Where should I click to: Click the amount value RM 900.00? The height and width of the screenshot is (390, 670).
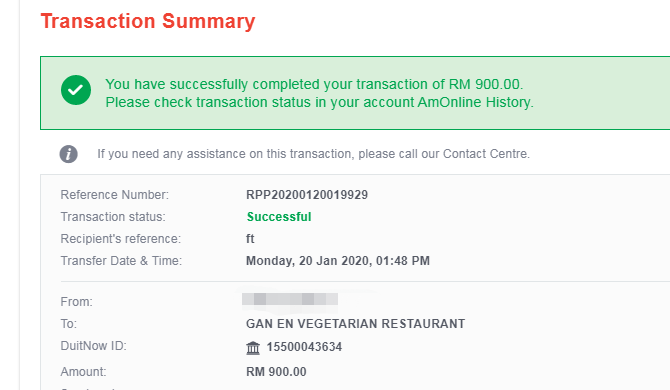point(276,372)
